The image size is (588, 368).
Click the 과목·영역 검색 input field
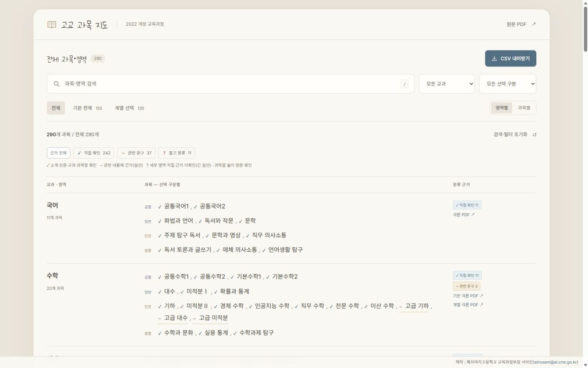pos(231,84)
